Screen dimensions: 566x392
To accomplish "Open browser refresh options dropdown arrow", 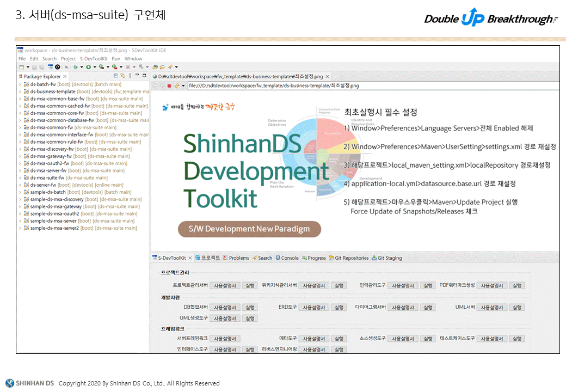I will pos(183,86).
